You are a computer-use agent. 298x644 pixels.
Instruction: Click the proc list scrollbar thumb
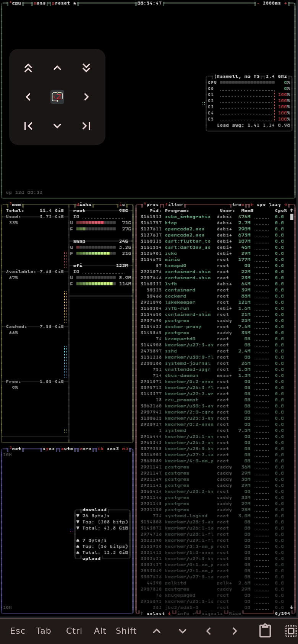292,217
